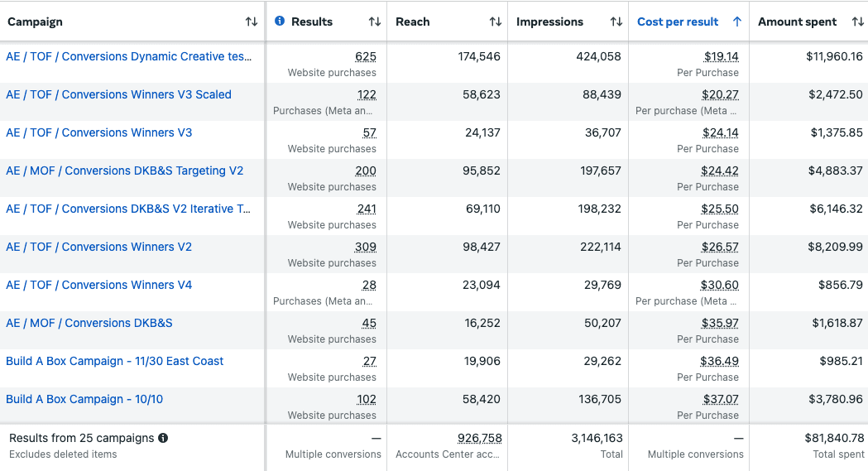Click the 29,769 impressions cell

(602, 285)
